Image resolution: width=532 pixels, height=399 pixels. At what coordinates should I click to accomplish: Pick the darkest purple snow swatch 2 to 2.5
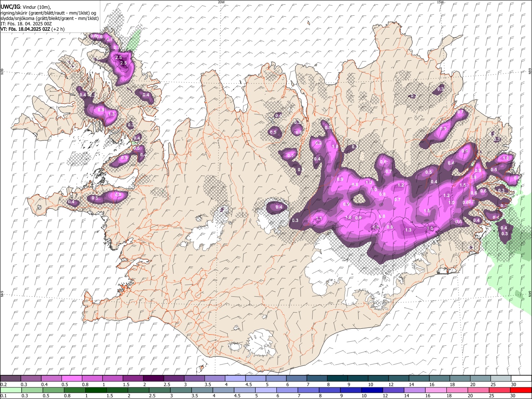click(x=153, y=379)
